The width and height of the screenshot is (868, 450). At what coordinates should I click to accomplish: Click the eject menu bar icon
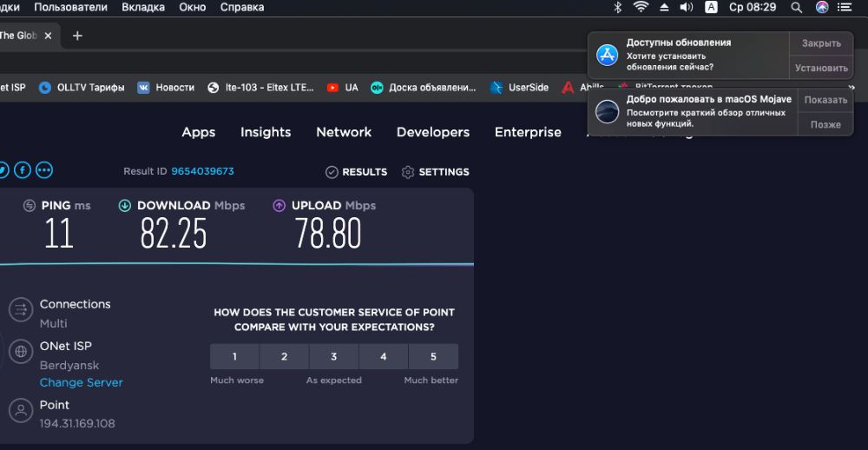[664, 7]
